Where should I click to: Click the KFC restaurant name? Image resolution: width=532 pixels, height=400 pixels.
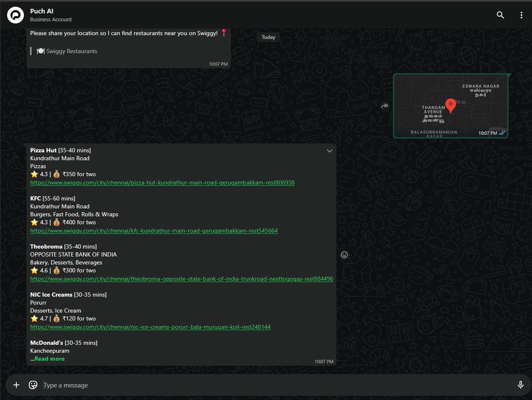pyautogui.click(x=36, y=198)
